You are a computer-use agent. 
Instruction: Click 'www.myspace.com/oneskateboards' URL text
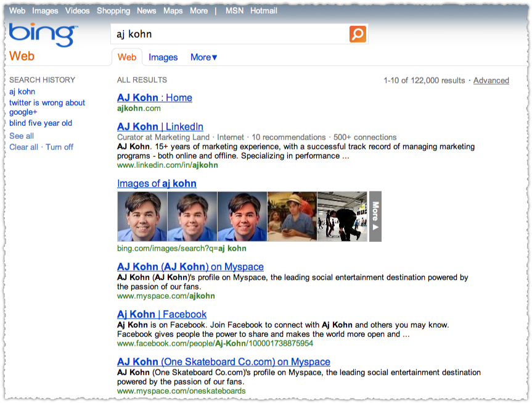point(181,391)
